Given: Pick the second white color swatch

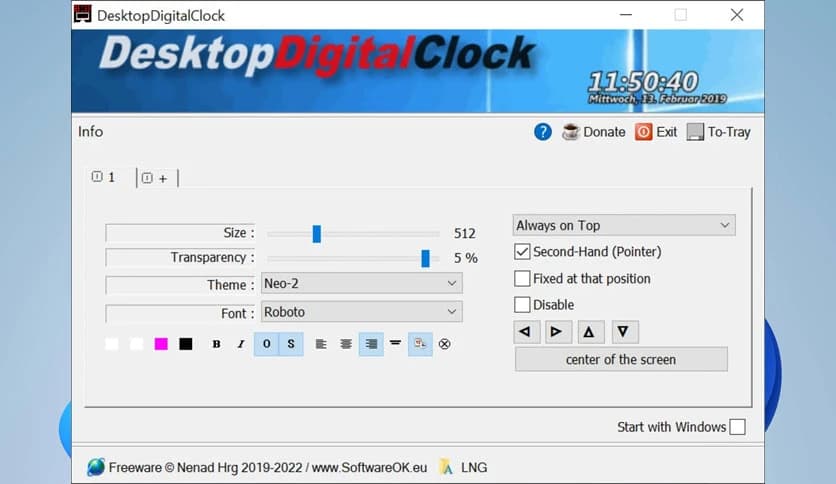Looking at the screenshot, I should pos(136,344).
